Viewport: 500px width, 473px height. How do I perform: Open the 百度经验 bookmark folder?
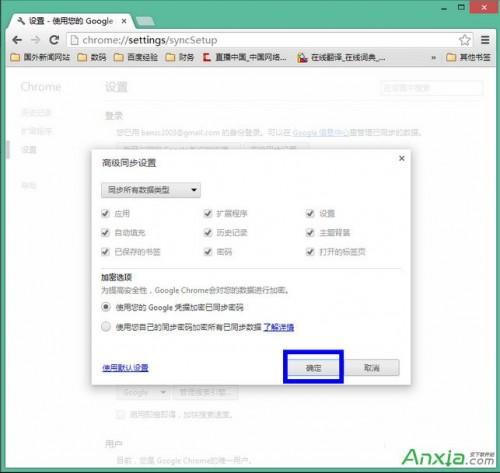point(136,57)
